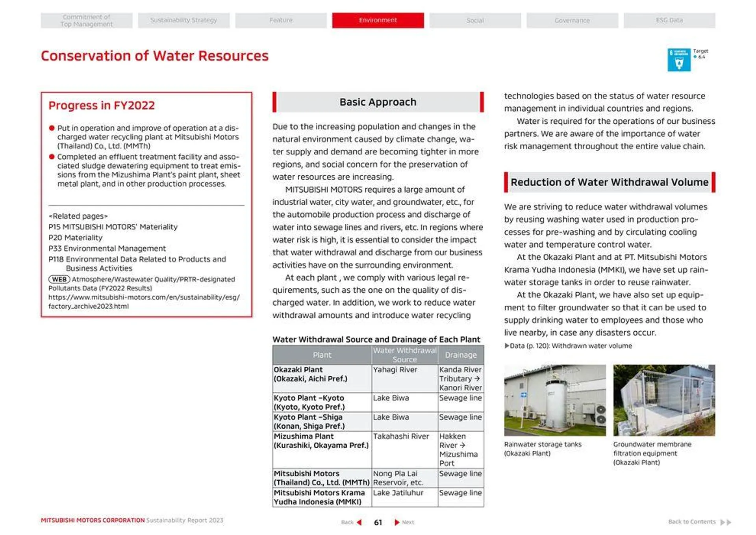Open related page P33 Environmental Management

107,249
